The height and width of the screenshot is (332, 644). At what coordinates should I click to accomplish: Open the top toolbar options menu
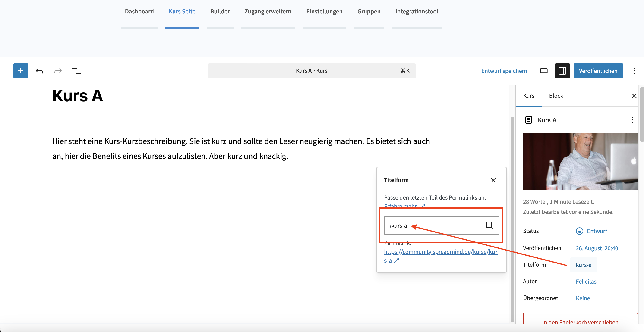tap(634, 71)
